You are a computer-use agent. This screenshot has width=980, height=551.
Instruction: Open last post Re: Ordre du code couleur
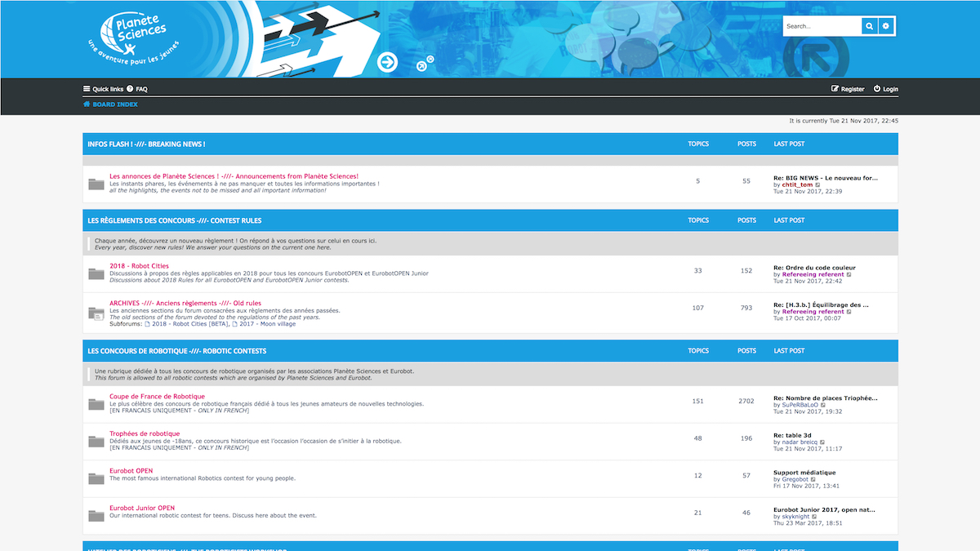coord(815,267)
